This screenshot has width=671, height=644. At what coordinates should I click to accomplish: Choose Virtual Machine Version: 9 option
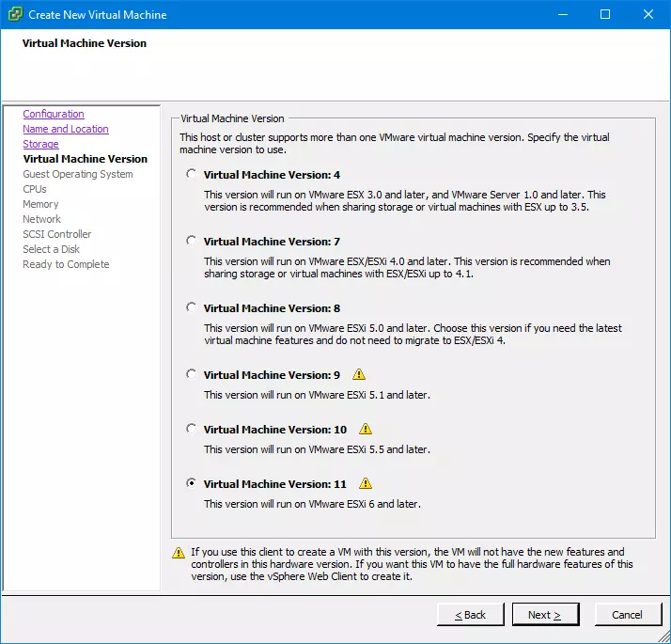(x=192, y=374)
